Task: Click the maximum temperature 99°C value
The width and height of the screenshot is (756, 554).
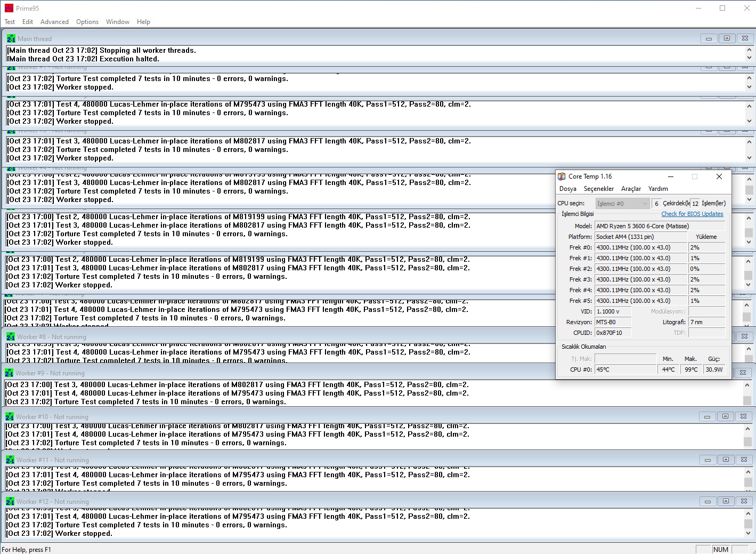Action: click(691, 370)
